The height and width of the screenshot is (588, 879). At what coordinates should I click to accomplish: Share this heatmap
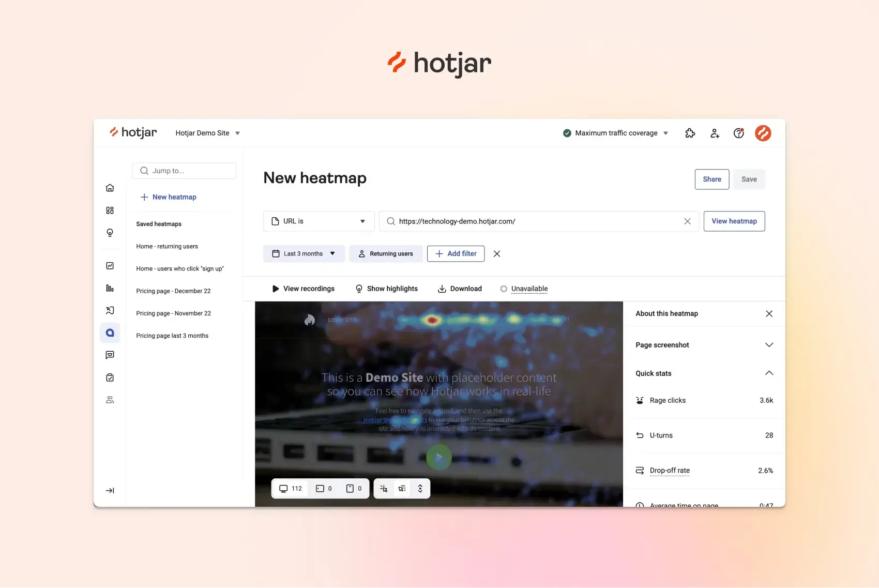pyautogui.click(x=711, y=179)
